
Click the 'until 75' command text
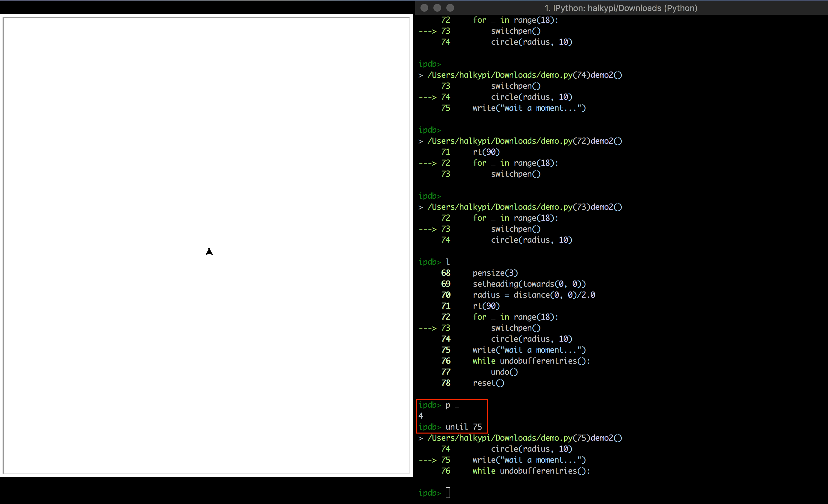pyautogui.click(x=463, y=427)
